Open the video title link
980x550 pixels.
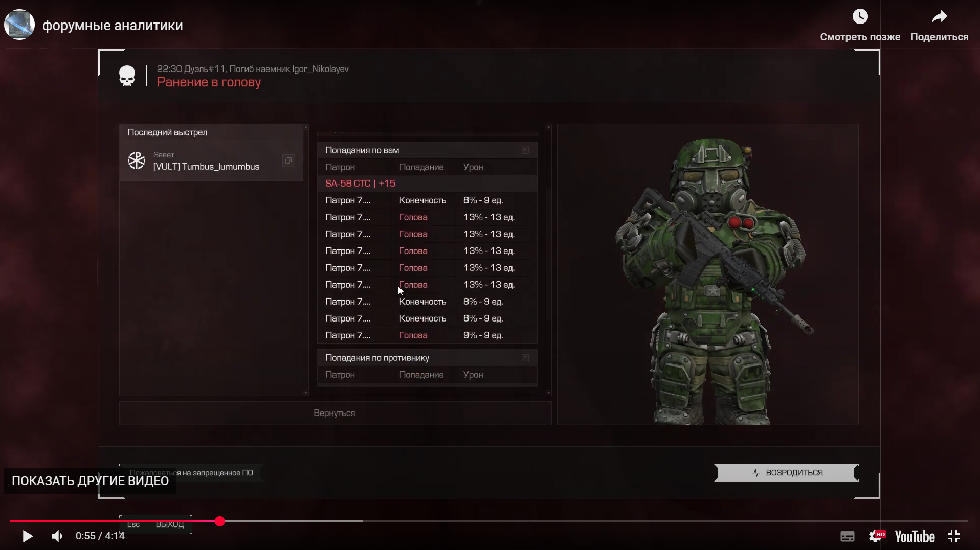pos(113,26)
